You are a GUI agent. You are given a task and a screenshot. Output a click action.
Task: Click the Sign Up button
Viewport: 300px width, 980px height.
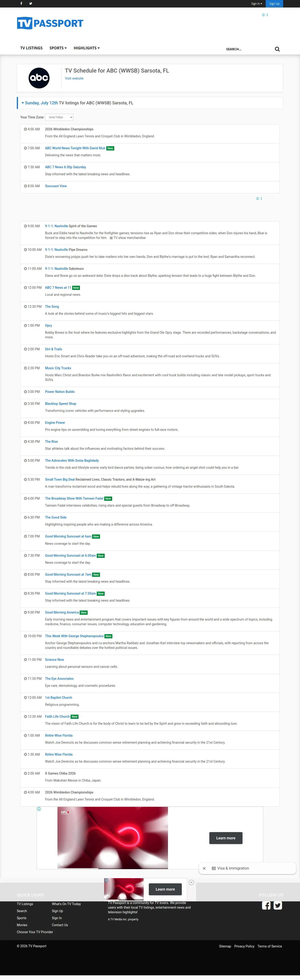(274, 4)
